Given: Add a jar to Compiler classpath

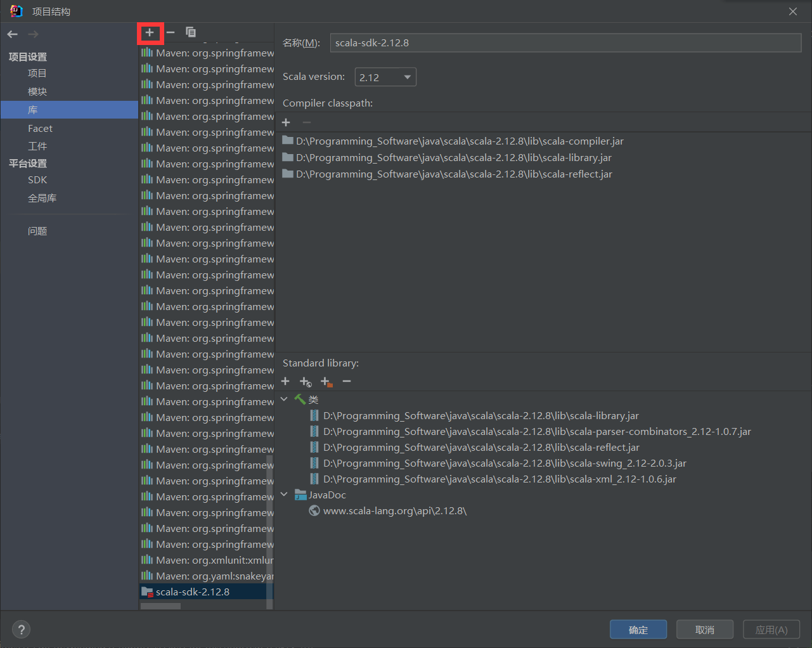Looking at the screenshot, I should [286, 122].
